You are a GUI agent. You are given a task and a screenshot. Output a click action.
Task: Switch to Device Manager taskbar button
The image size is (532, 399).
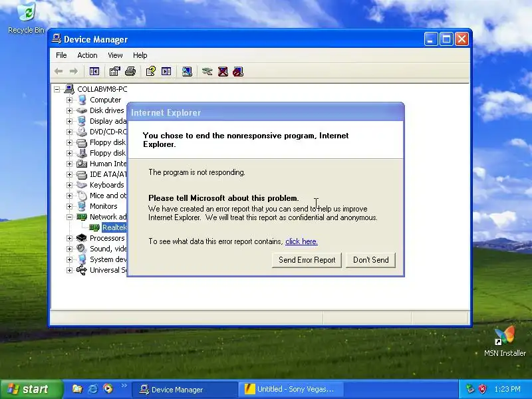(x=184, y=389)
